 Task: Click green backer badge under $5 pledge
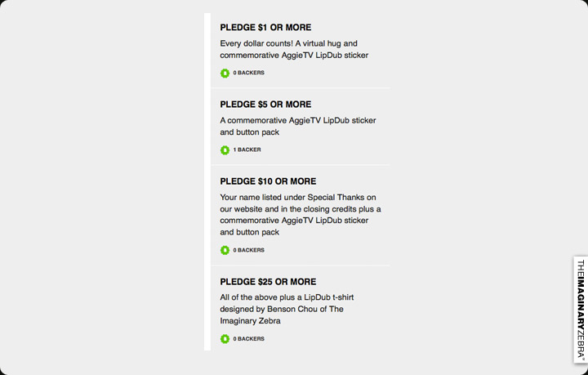tap(225, 150)
